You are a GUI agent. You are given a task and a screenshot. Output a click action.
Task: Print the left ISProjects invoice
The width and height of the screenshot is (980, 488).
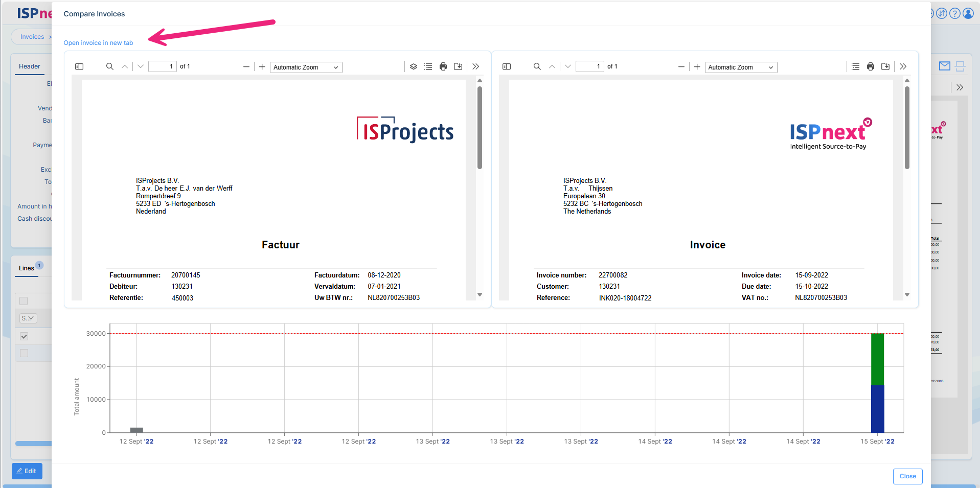tap(443, 66)
